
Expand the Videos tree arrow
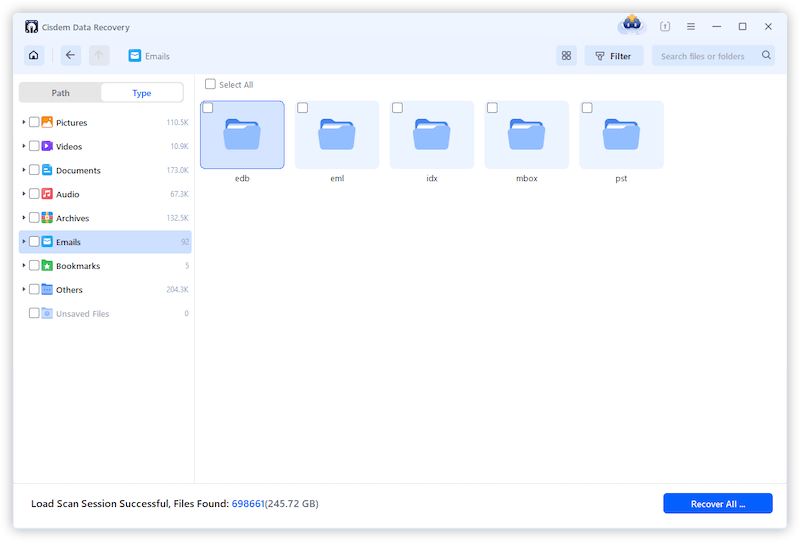pos(23,146)
